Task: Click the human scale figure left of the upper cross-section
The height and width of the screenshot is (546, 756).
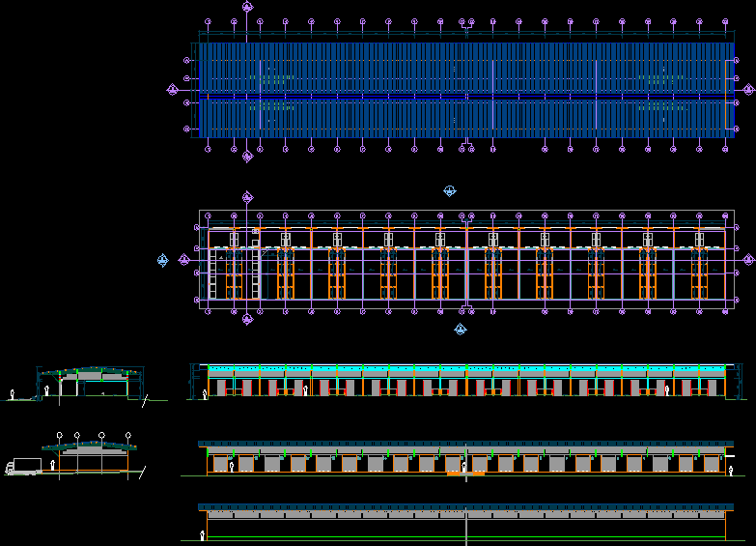Action: pos(12,394)
